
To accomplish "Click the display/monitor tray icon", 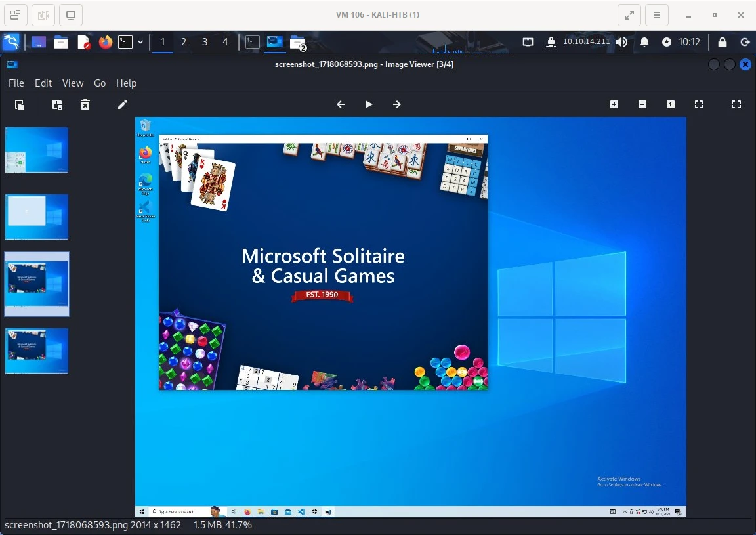I will (x=528, y=42).
